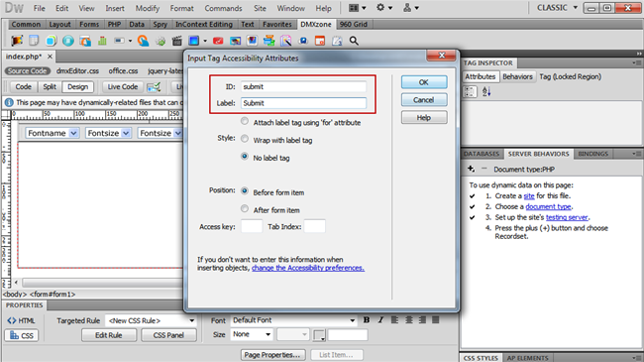The width and height of the screenshot is (644, 362).
Task: Click the minus button in Server Behaviors
Action: (x=483, y=169)
